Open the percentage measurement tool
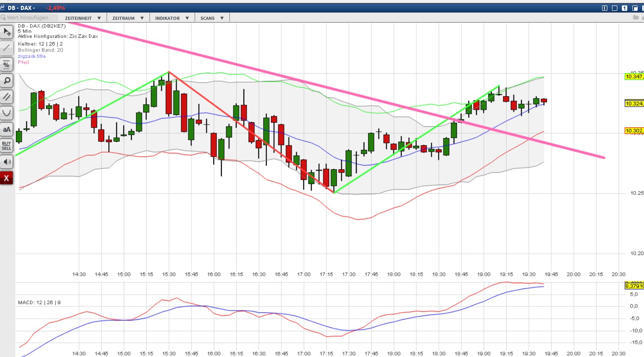This screenshot has width=644, height=357. [6, 65]
